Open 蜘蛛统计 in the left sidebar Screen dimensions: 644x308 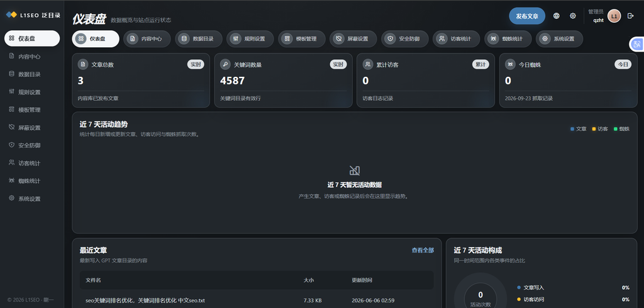coord(32,181)
